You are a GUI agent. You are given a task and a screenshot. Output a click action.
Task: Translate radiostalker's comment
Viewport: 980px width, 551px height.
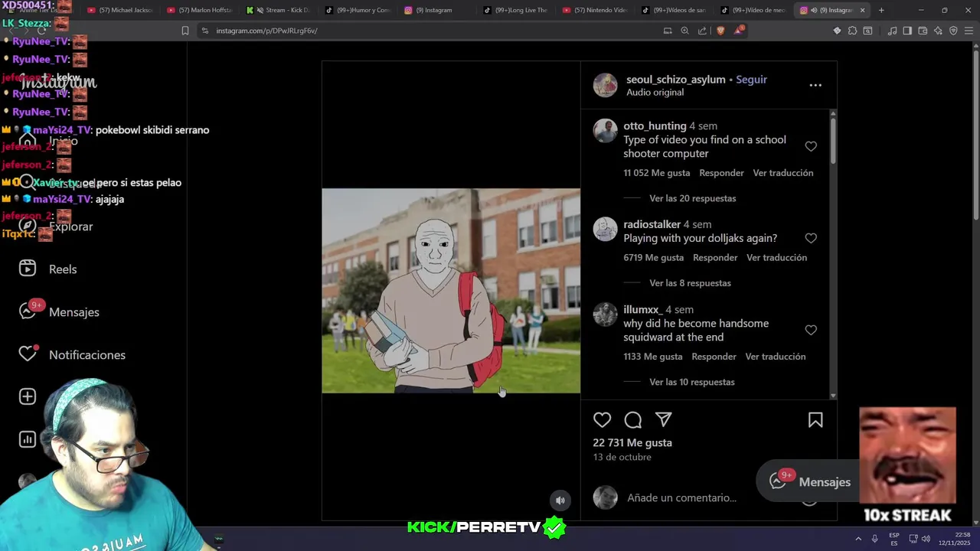coord(776,258)
